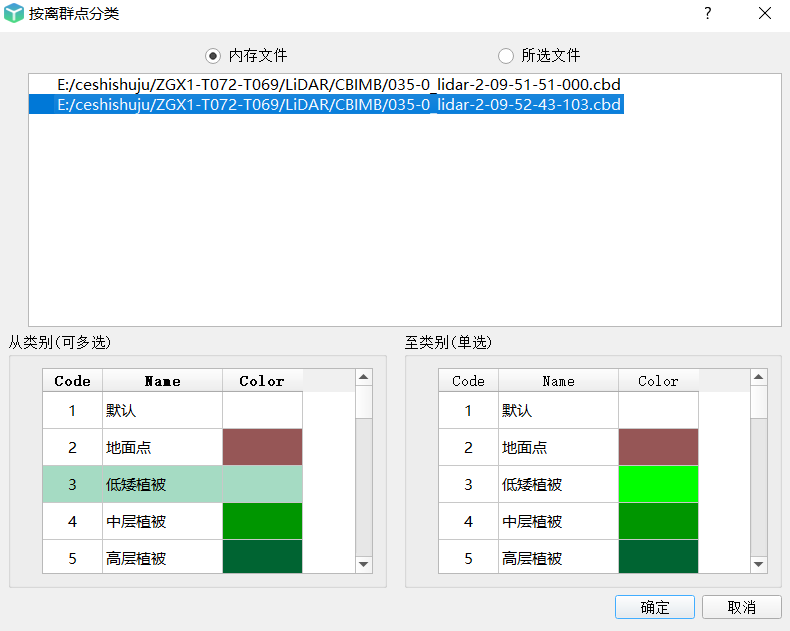Click the app cube icon in title bar
The height and width of the screenshot is (631, 790).
pos(14,13)
